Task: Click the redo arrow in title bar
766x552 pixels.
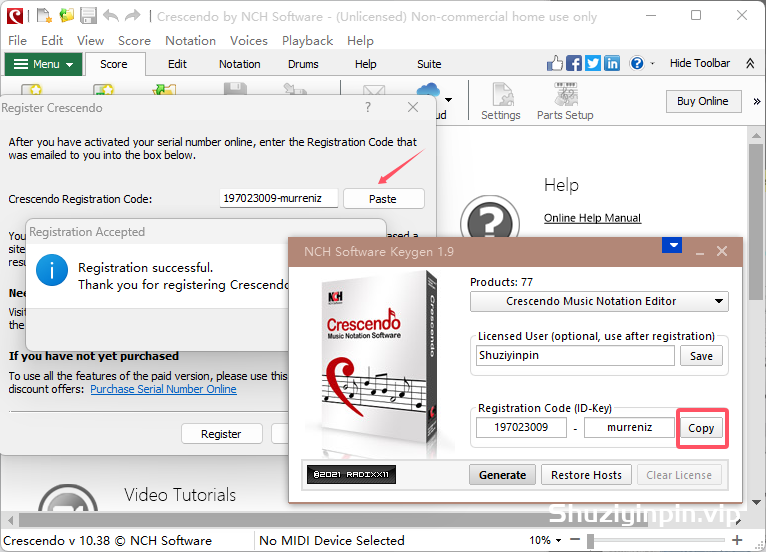Action: pos(132,16)
